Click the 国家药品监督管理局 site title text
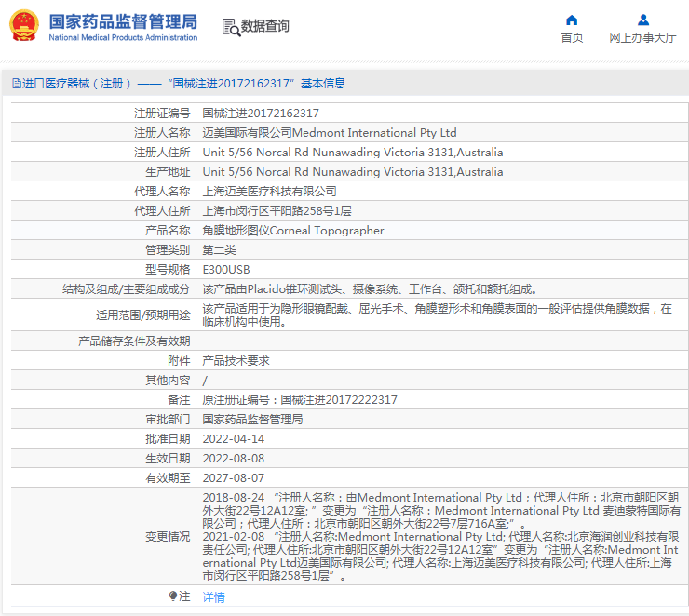Viewport: 689px width, 616px height. tap(122, 20)
